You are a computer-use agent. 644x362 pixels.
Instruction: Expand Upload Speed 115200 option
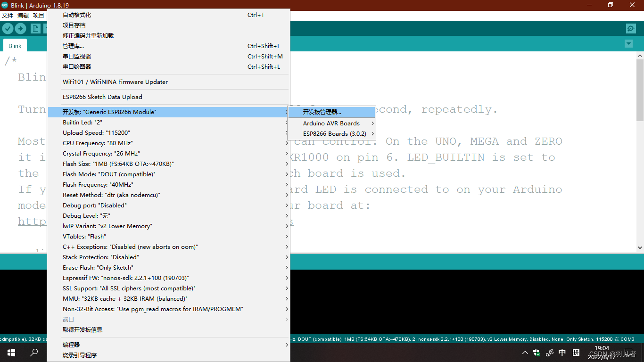pos(168,133)
